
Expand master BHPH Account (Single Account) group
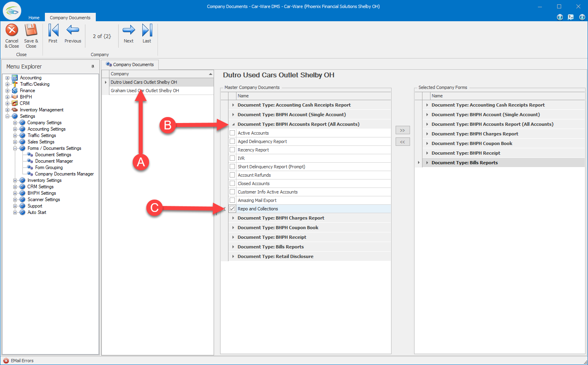233,115
